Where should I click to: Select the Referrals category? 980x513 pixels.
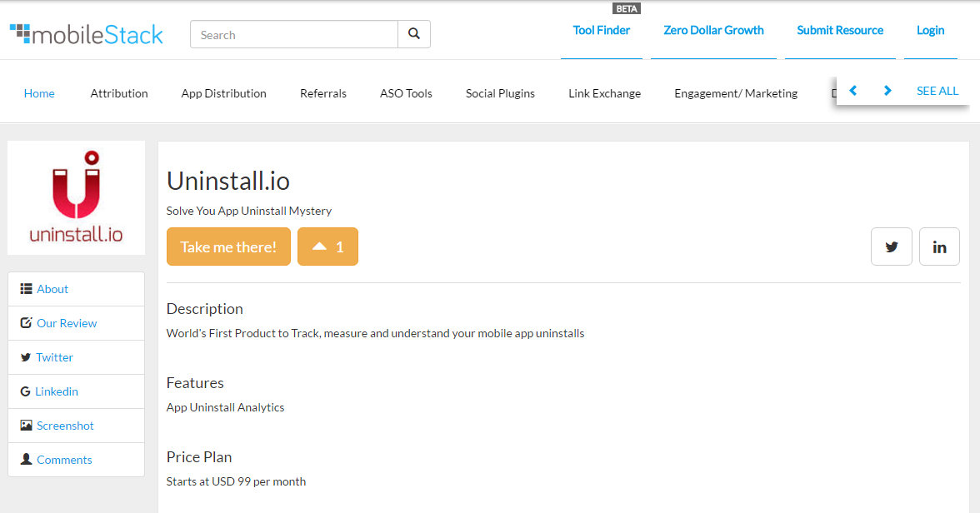323,93
